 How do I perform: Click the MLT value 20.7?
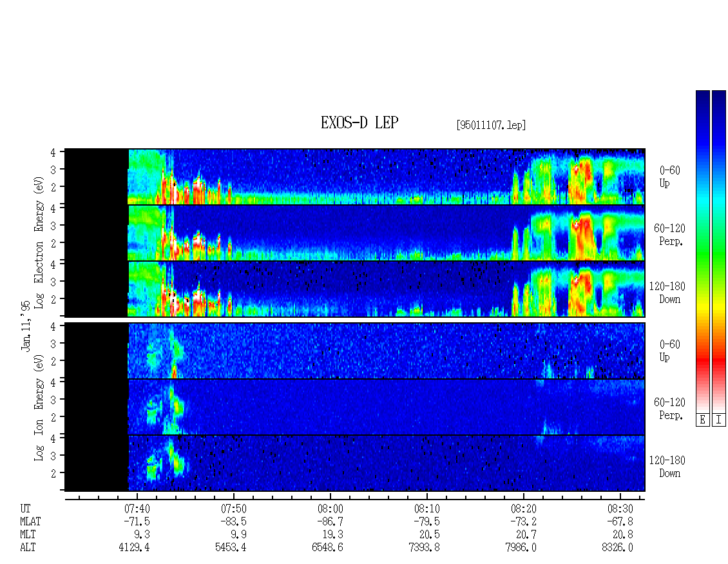pos(526,535)
